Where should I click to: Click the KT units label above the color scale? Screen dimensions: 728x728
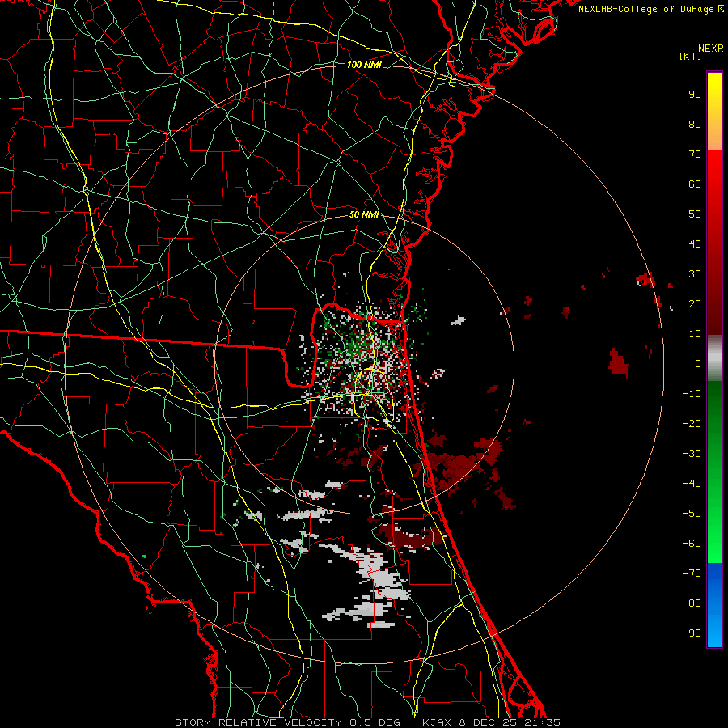coord(690,56)
